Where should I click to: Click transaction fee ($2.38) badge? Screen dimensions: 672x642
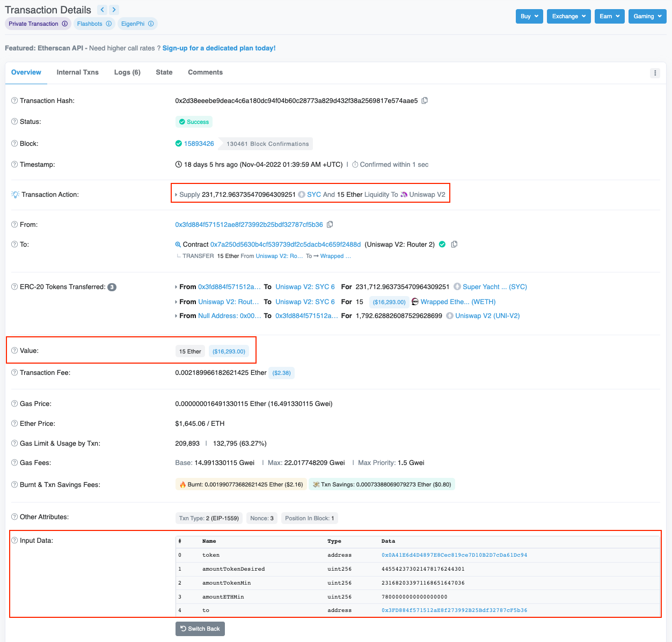pyautogui.click(x=281, y=373)
